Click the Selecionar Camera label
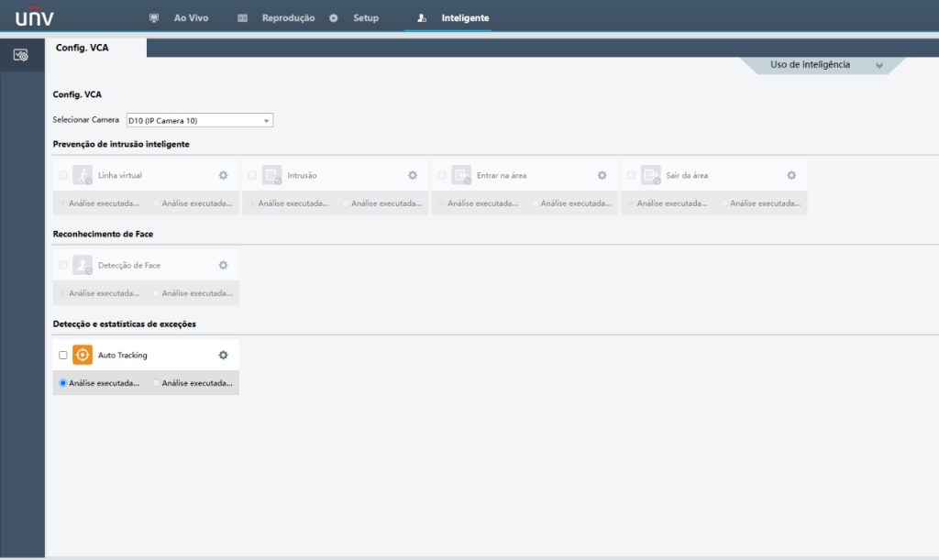This screenshot has width=939, height=560. tap(85, 120)
